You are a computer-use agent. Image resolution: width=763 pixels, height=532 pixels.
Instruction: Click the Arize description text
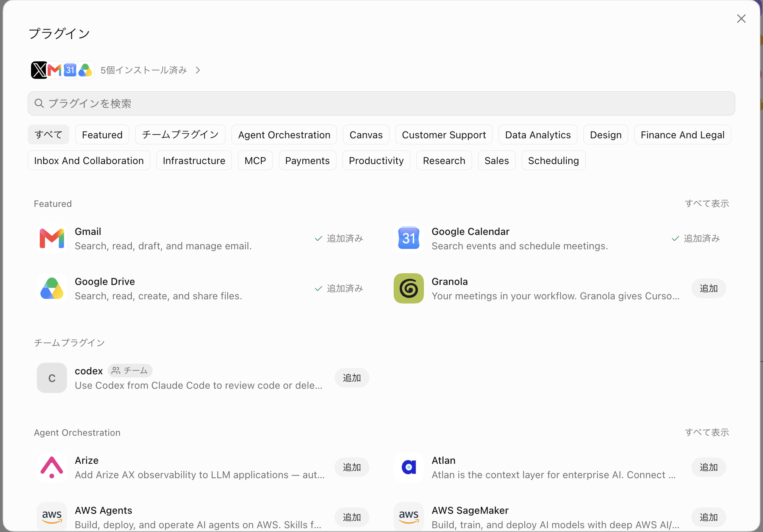[200, 475]
